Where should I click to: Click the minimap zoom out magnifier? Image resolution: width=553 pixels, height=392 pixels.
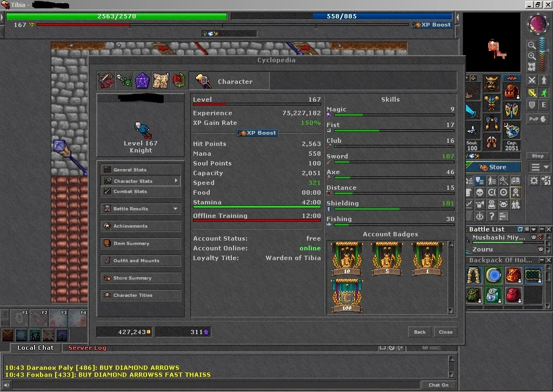pyautogui.click(x=532, y=45)
